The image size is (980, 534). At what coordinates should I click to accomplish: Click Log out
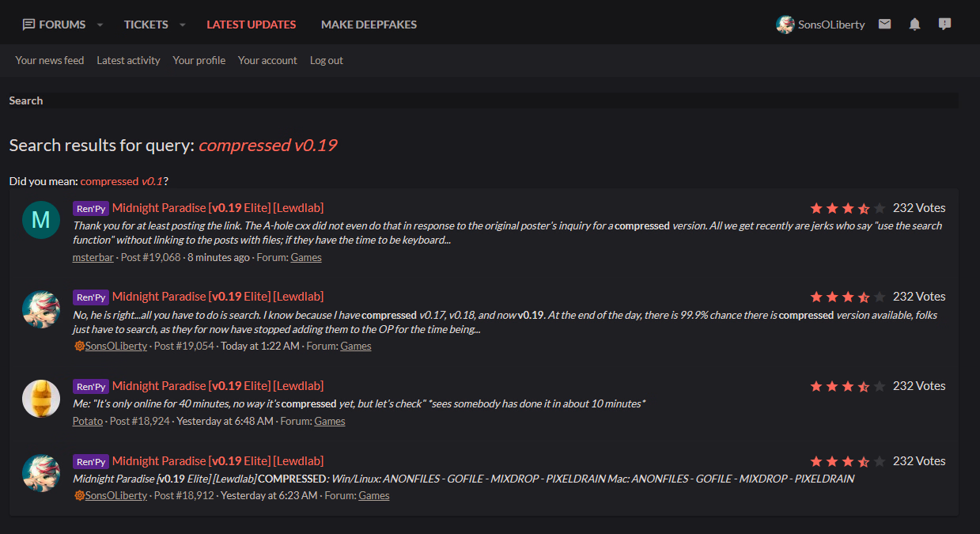pyautogui.click(x=327, y=60)
